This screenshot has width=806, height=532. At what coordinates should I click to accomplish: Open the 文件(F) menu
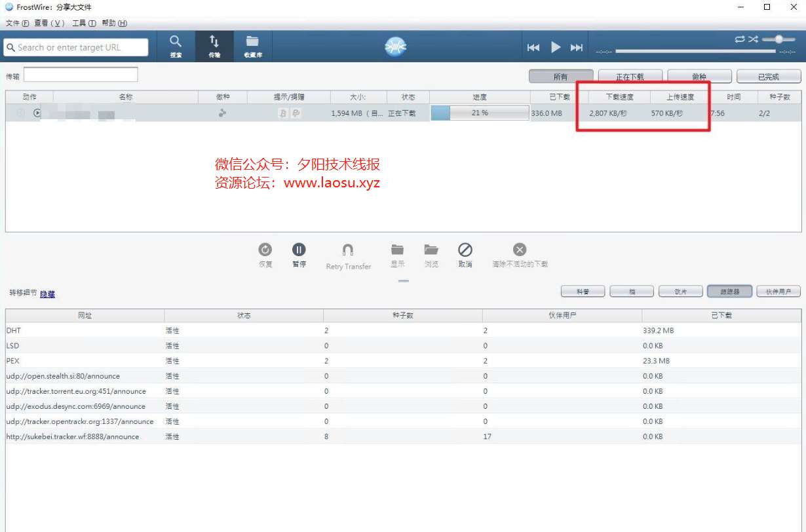coord(17,23)
